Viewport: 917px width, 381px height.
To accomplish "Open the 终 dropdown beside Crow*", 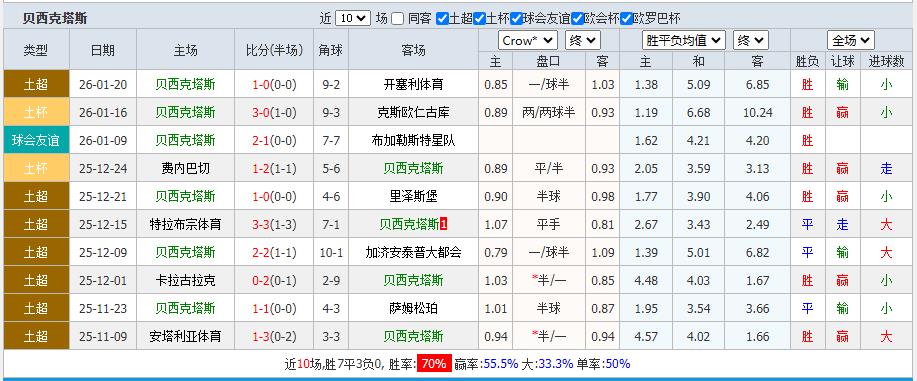I will pos(583,40).
